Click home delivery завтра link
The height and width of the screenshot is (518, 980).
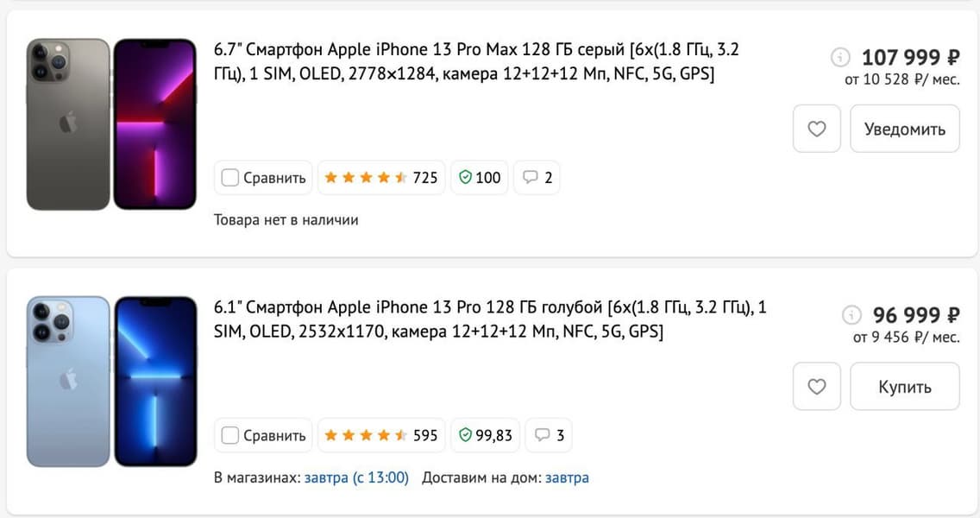pos(567,477)
